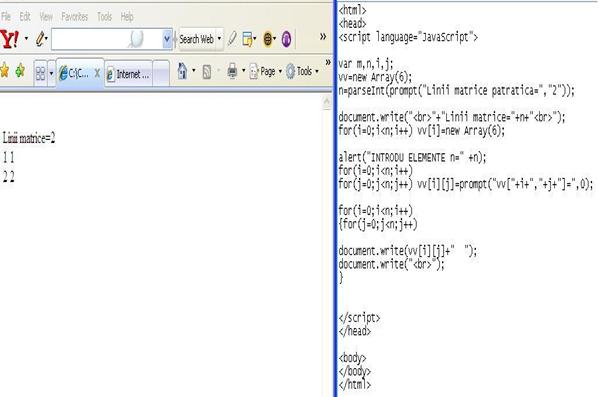Open the Favorites menu

[74, 16]
